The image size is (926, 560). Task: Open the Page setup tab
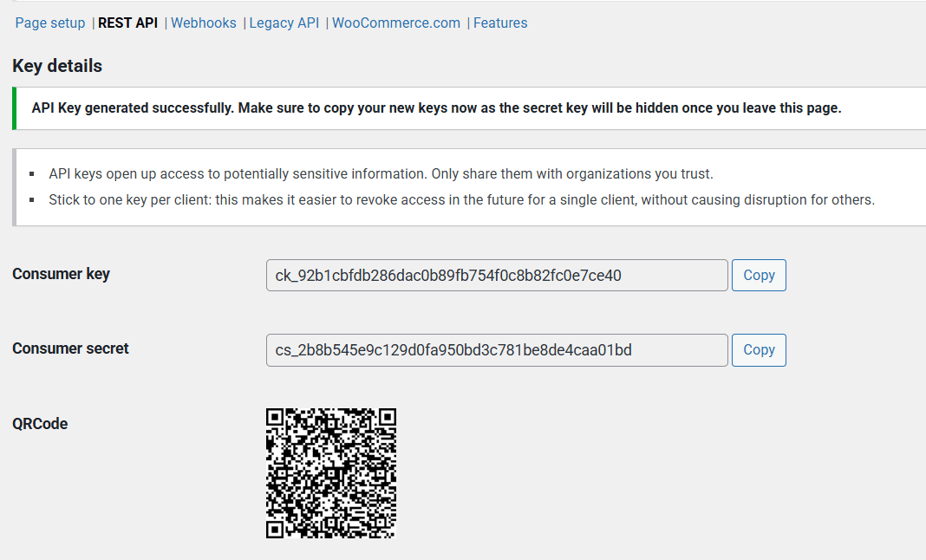pos(50,23)
